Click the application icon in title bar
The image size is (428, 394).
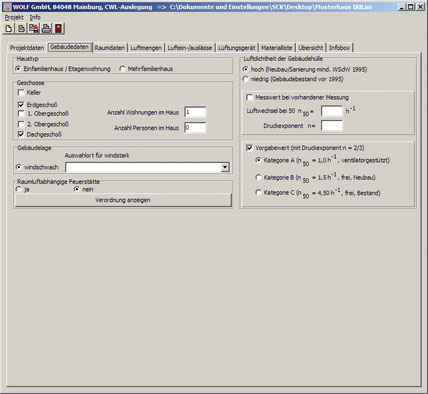7,7
